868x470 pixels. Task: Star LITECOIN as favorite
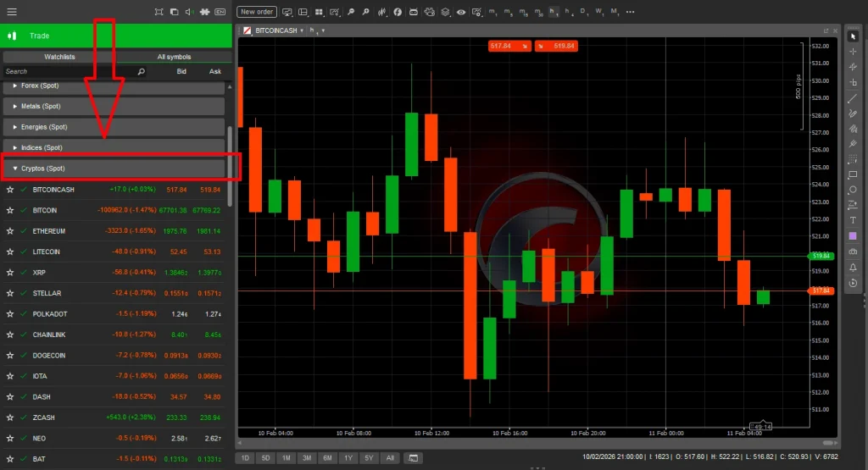coord(10,252)
